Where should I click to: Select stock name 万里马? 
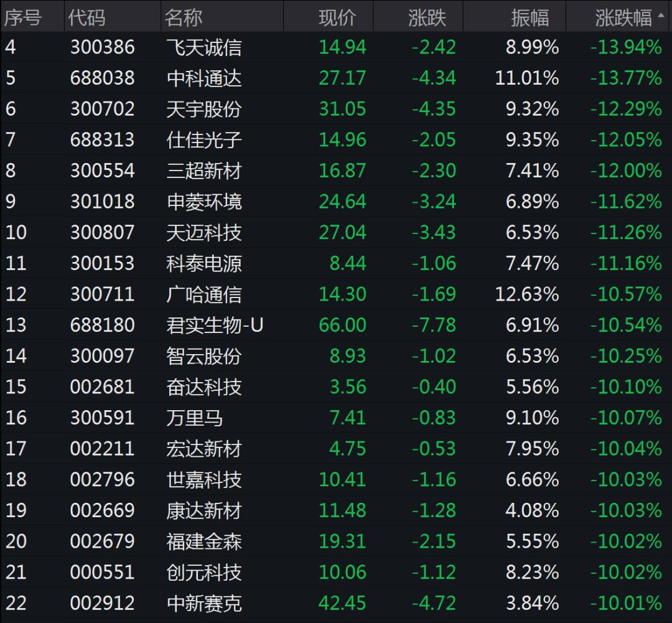[195, 418]
